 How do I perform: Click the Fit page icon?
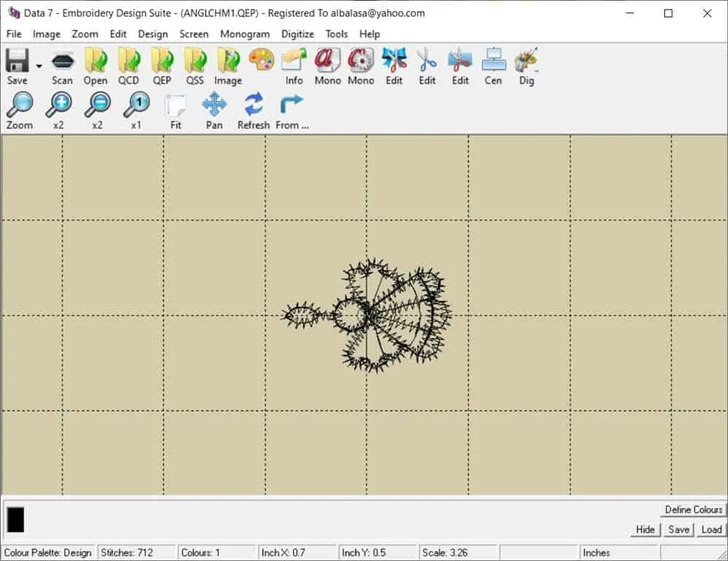[175, 105]
